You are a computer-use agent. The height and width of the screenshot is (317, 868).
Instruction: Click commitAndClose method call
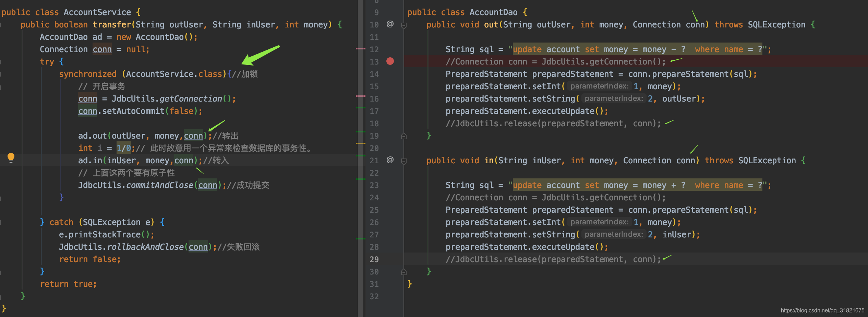point(160,185)
